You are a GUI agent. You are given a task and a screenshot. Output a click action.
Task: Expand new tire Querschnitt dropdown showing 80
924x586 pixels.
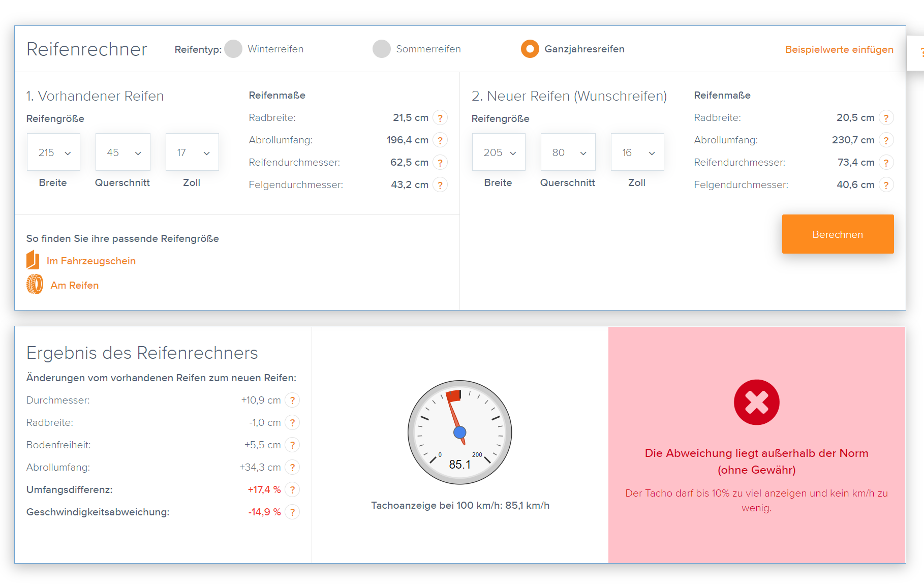[x=568, y=152]
